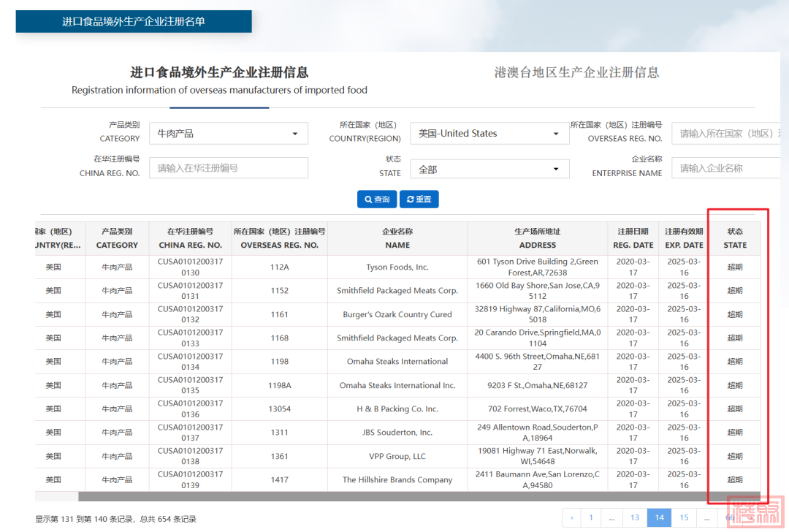Click the 企业名称 NAME column header
Image resolution: width=789 pixels, height=532 pixels.
click(x=397, y=238)
